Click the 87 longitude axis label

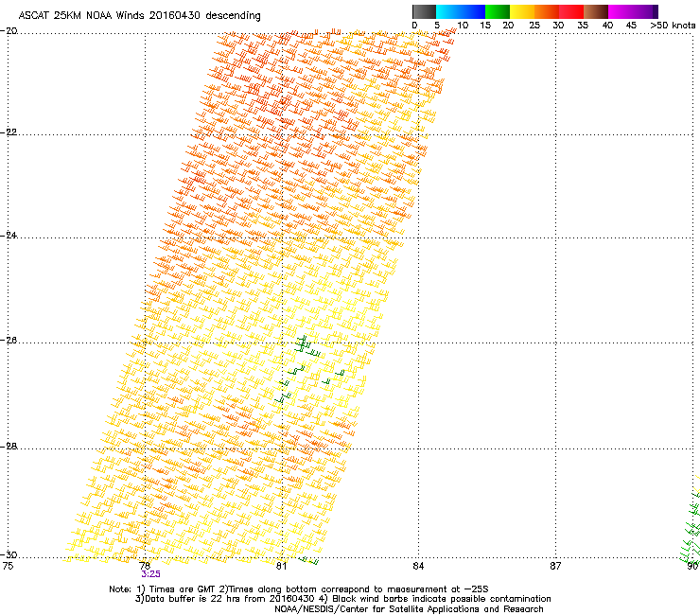coord(555,567)
